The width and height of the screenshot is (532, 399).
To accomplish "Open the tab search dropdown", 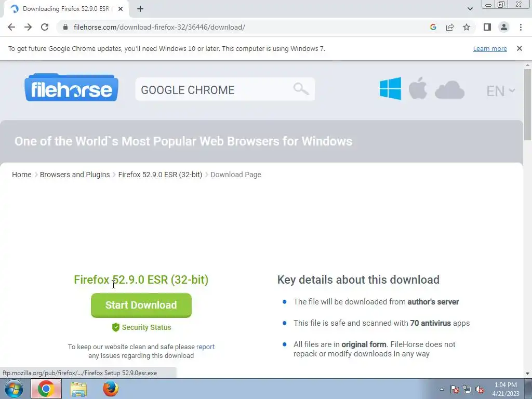I will coord(470,9).
